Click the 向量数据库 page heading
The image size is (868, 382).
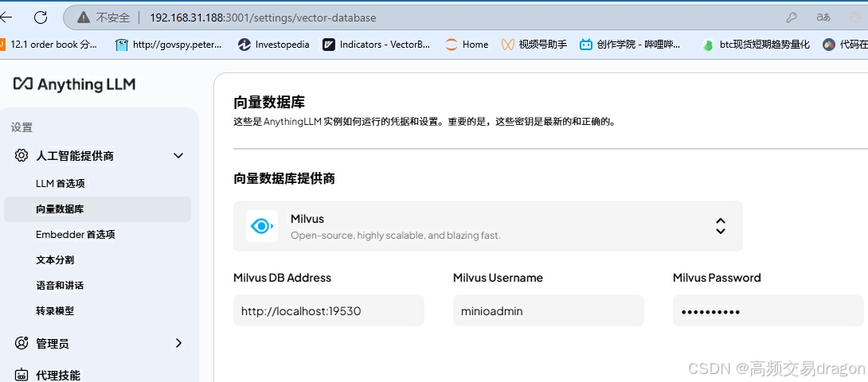(270, 103)
